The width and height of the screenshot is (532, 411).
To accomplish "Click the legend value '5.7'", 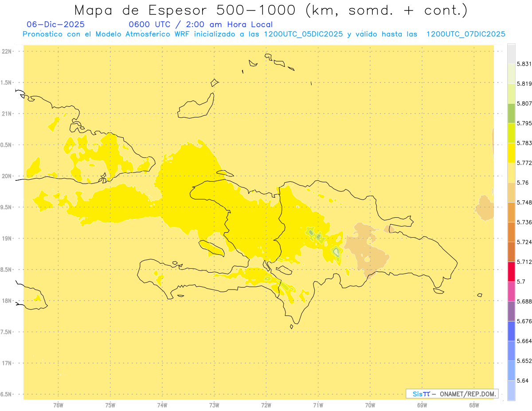I will pos(521,282).
